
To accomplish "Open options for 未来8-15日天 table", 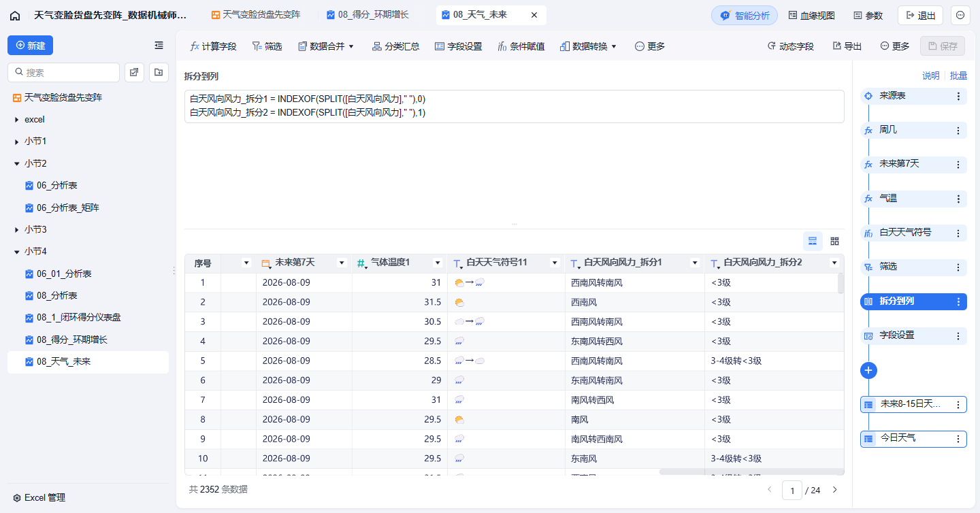I will (x=958, y=405).
